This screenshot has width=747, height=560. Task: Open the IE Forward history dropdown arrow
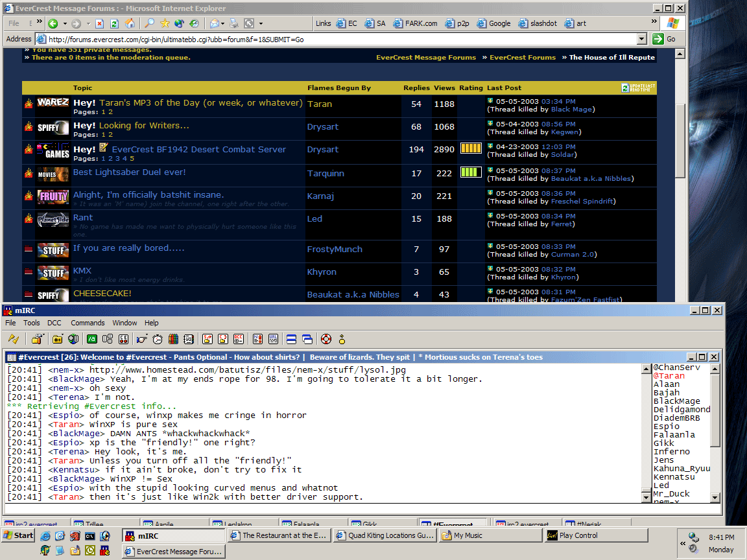click(x=88, y=23)
